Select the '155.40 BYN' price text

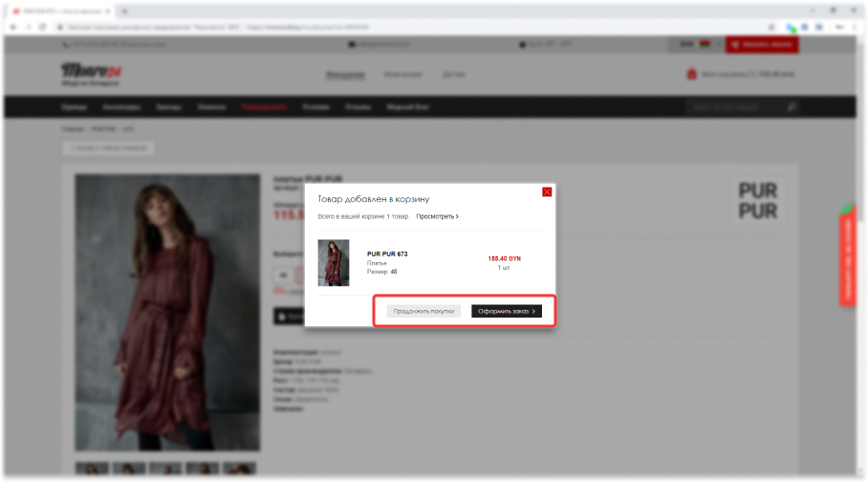[504, 258]
